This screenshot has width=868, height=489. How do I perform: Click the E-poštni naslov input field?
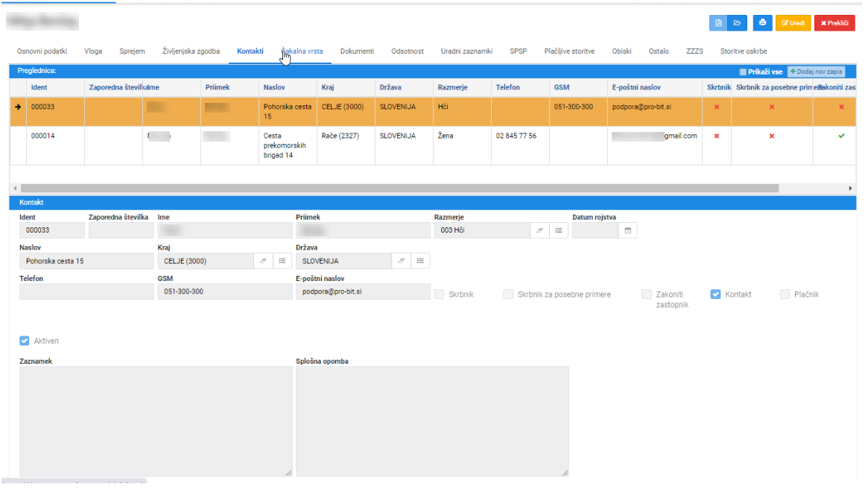point(363,291)
